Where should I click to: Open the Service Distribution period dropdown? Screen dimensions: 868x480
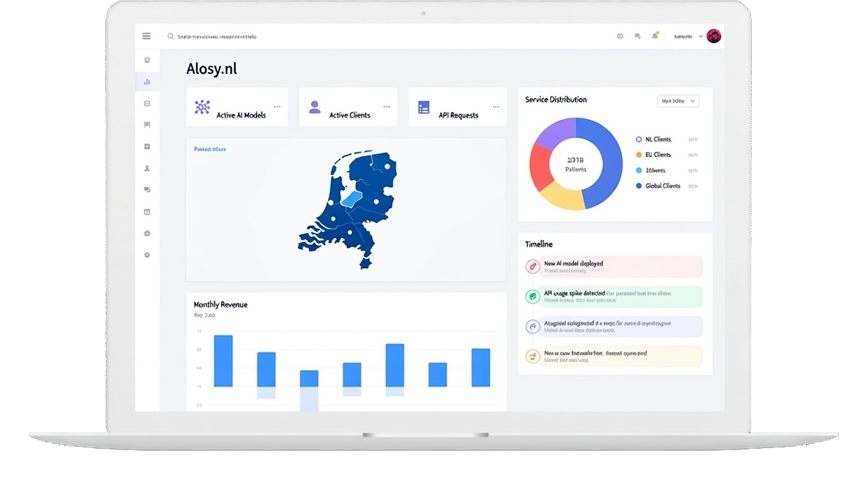point(678,101)
